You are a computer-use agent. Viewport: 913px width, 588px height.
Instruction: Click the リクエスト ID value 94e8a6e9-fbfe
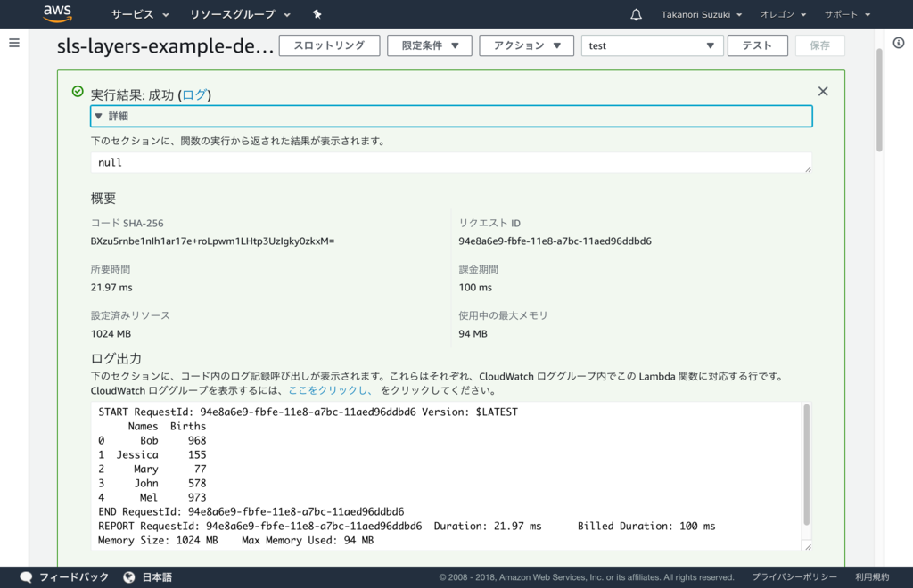555,241
